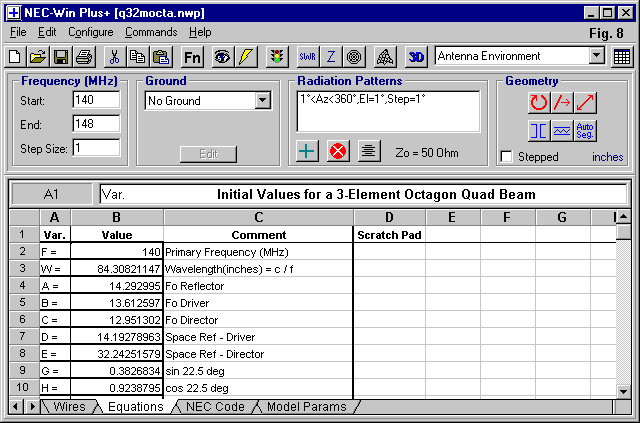The height and width of the screenshot is (423, 640).
Task: Delete radiation pattern with red X icon
Action: (338, 151)
